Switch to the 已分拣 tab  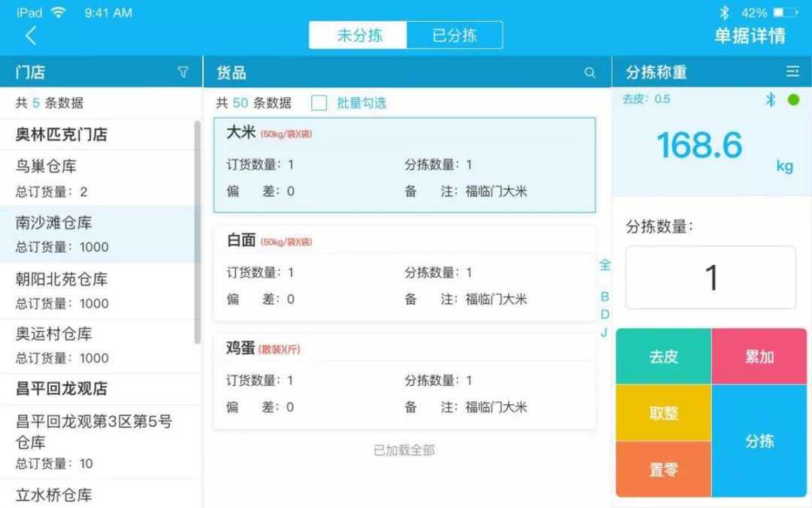[455, 35]
